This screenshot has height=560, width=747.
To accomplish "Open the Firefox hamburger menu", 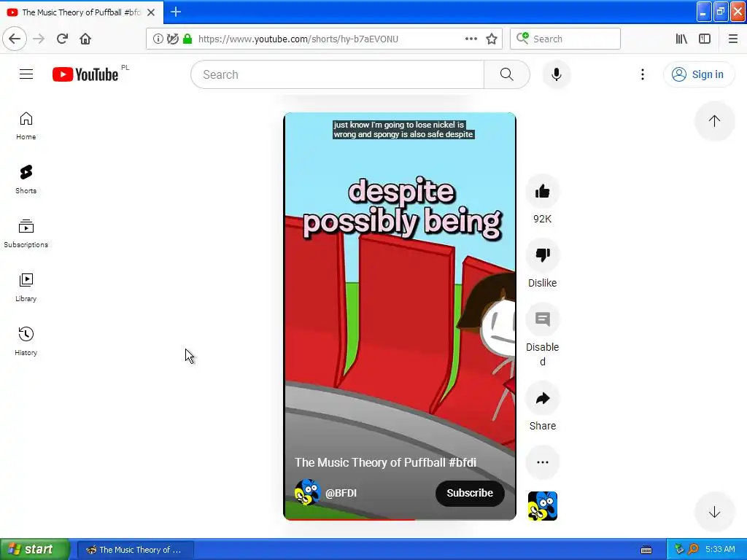I will (x=733, y=39).
